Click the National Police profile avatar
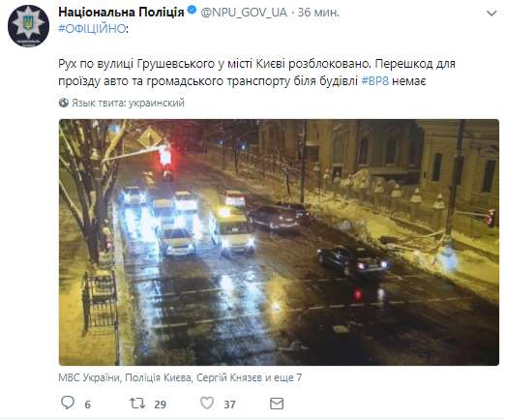 point(28,26)
